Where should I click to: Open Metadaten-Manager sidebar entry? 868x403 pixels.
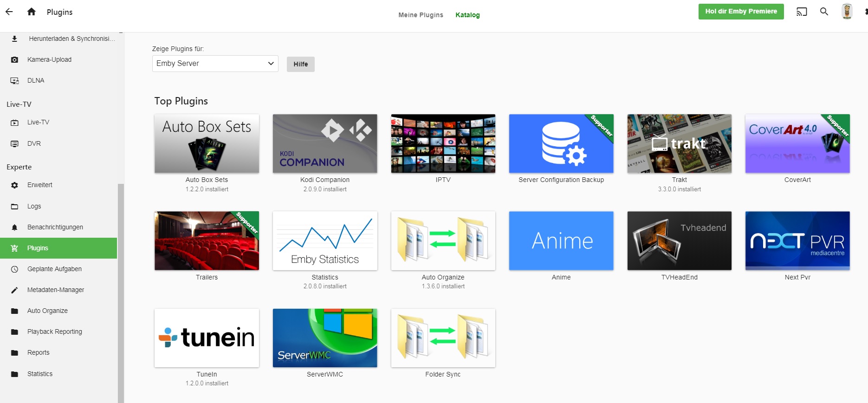[x=58, y=290]
